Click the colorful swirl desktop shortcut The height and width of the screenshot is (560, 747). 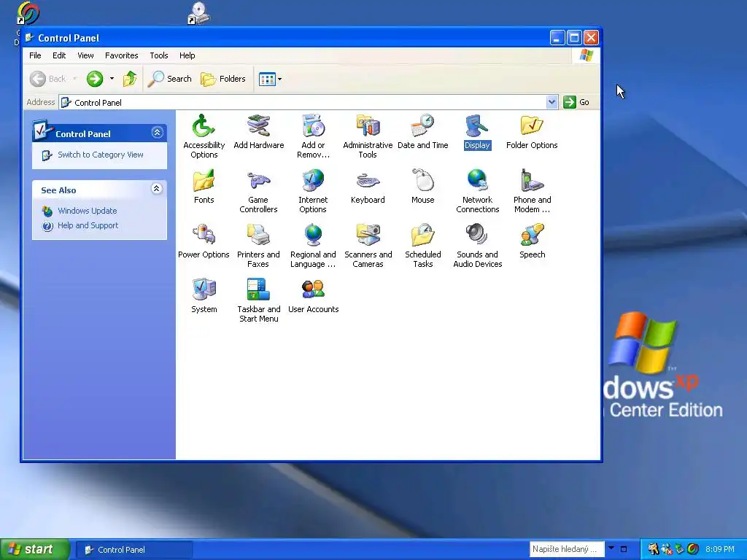point(28,13)
